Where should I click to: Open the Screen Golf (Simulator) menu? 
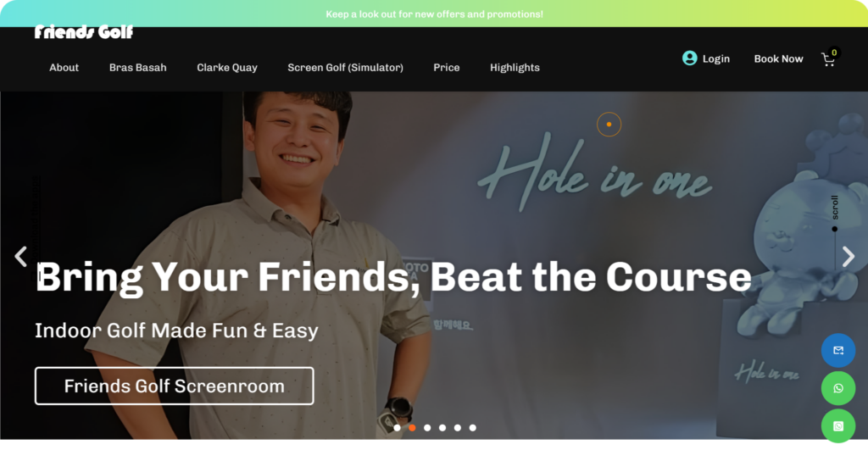(x=346, y=68)
